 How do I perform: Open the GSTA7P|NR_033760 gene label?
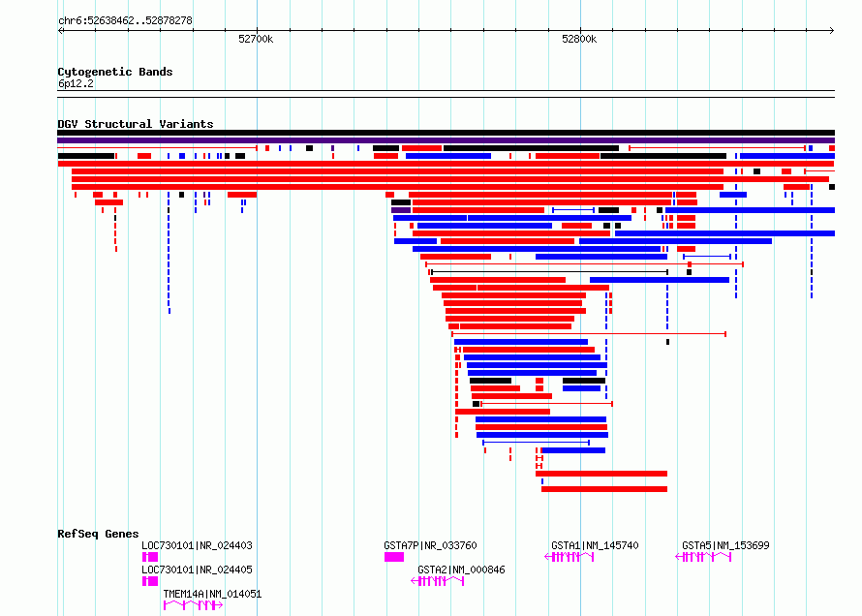click(x=430, y=545)
